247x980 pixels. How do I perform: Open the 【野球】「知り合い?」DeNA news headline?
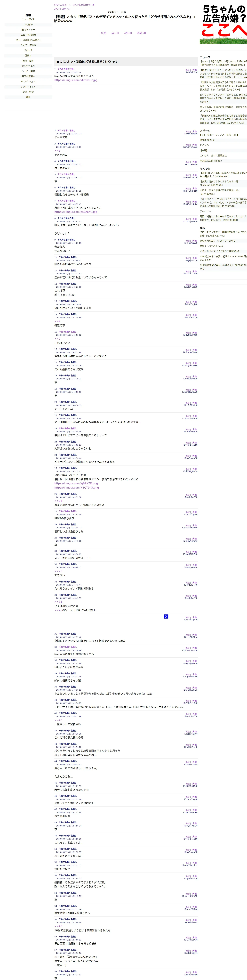click(x=223, y=73)
